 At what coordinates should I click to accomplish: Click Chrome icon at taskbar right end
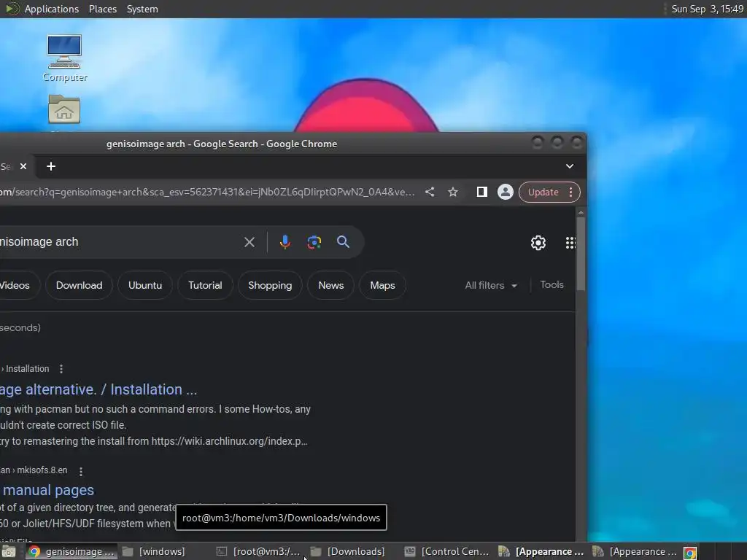[x=690, y=553]
